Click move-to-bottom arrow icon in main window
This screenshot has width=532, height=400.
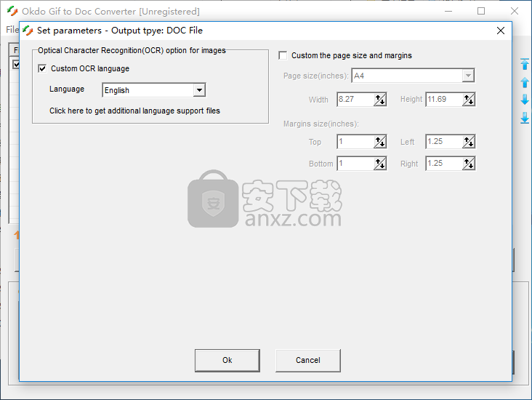tap(525, 118)
